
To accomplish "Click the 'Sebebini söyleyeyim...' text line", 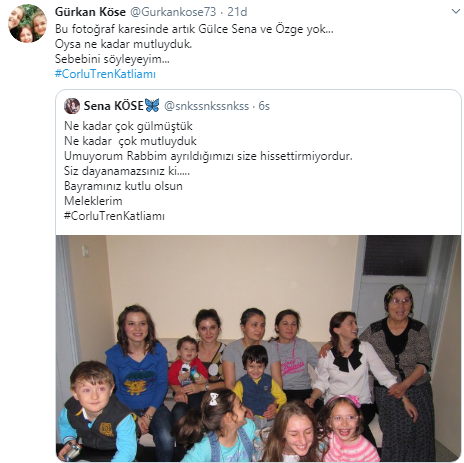I will click(x=112, y=59).
